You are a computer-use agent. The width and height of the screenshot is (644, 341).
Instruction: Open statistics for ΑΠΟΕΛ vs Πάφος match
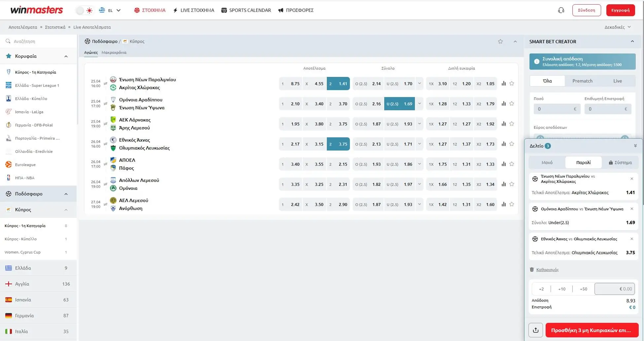[504, 164]
